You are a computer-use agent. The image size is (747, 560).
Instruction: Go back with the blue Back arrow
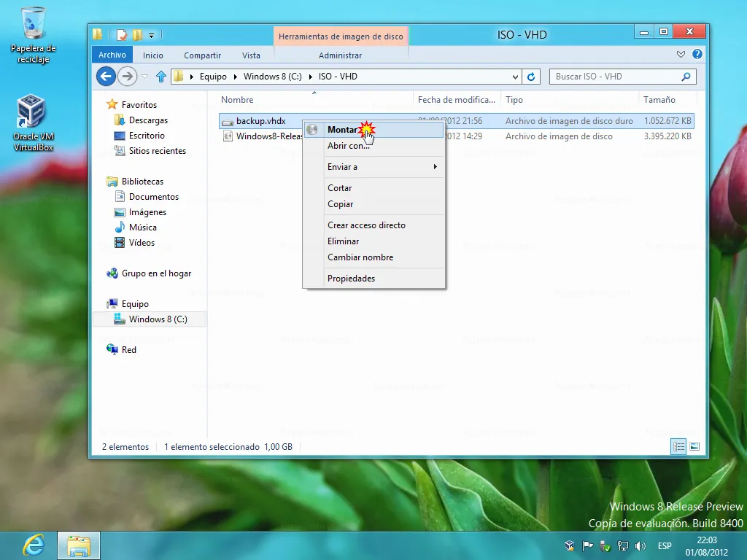click(x=107, y=76)
